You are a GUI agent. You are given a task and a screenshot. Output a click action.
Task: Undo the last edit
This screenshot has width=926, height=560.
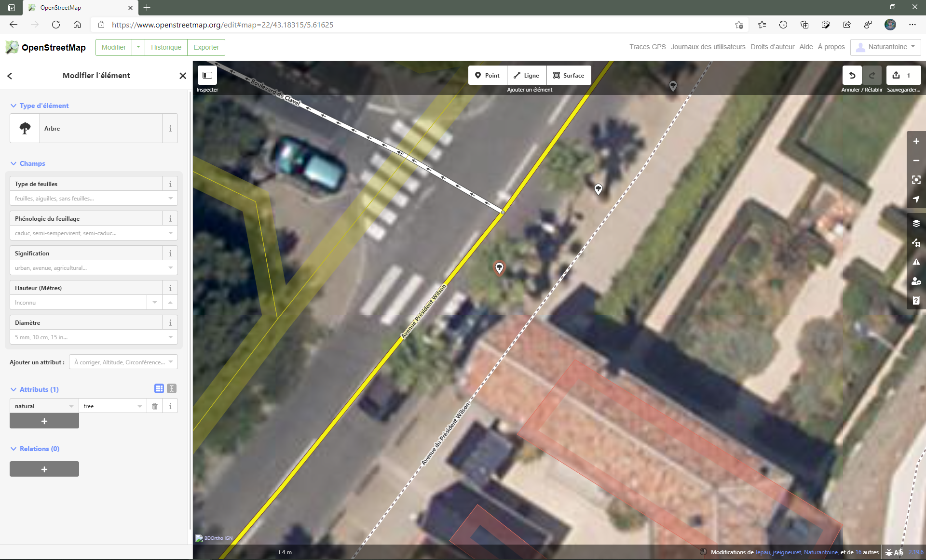tap(852, 75)
